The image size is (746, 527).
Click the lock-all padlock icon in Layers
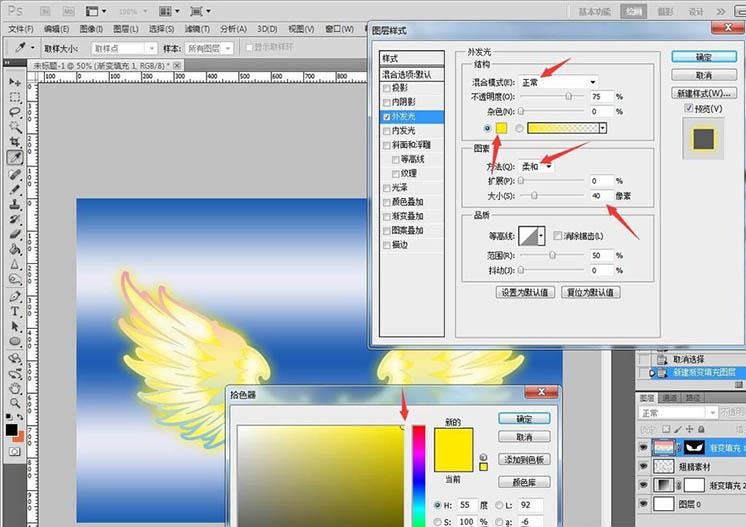pyautogui.click(x=701, y=429)
